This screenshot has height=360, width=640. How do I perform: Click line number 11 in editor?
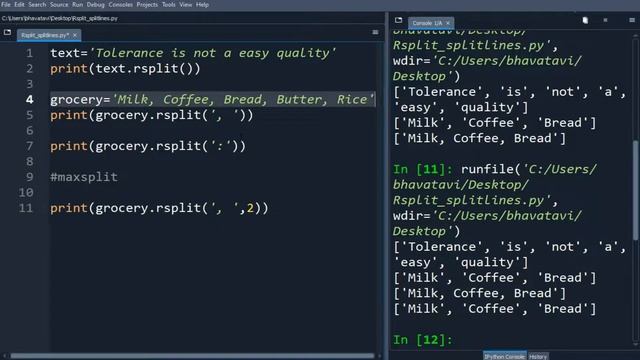(x=26, y=208)
